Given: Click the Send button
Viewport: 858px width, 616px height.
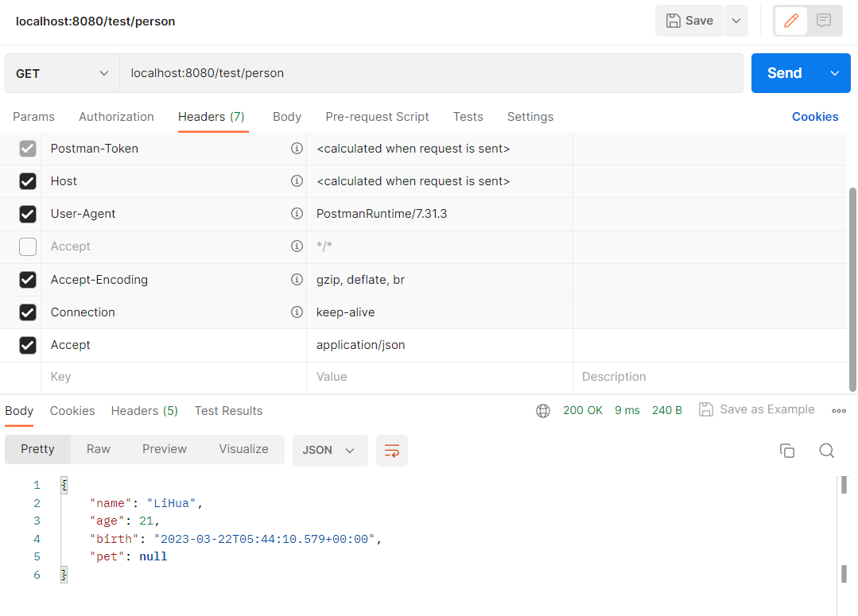Looking at the screenshot, I should coord(785,73).
